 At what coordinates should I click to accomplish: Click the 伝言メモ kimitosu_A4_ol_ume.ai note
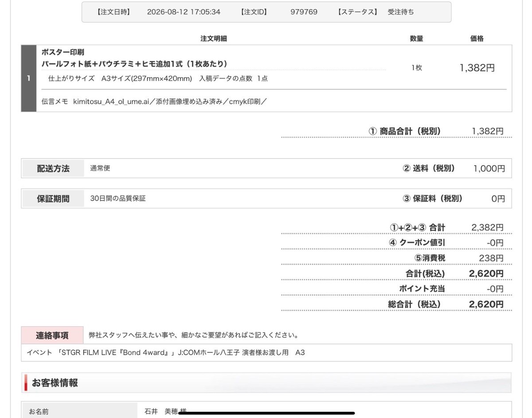tap(154, 102)
